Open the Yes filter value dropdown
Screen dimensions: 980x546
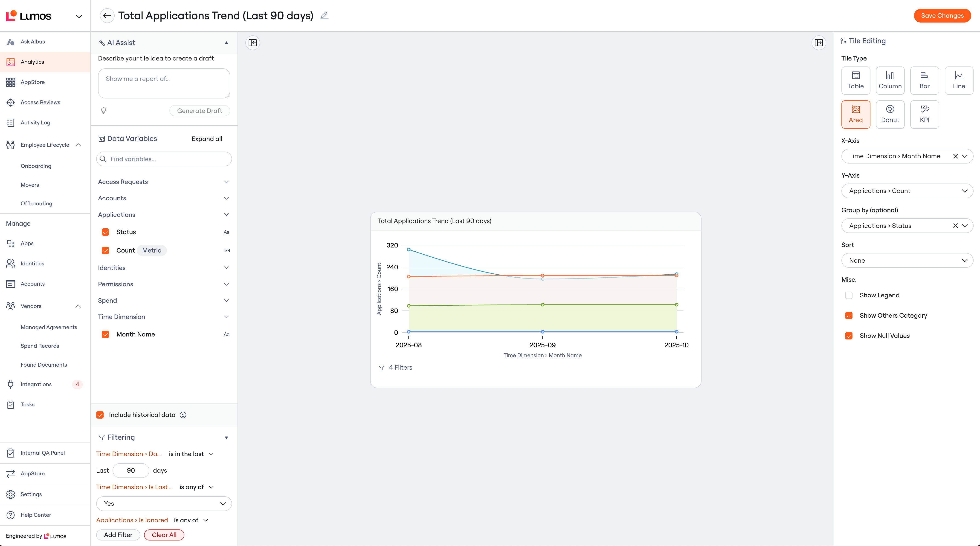pyautogui.click(x=164, y=503)
